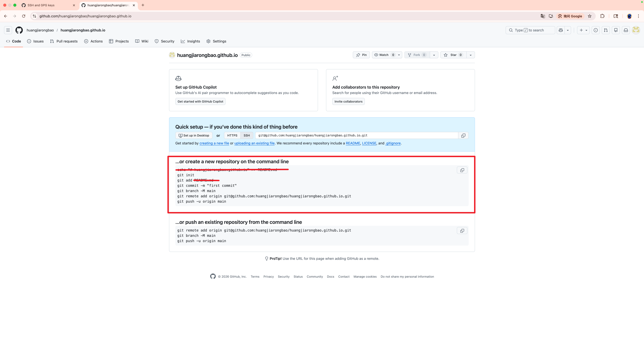The image size is (644, 362).
Task: Expand the Fork options dropdown arrow
Action: [434, 55]
